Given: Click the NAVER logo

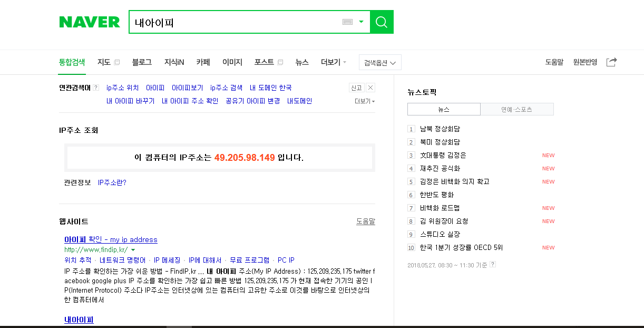Looking at the screenshot, I should [90, 22].
